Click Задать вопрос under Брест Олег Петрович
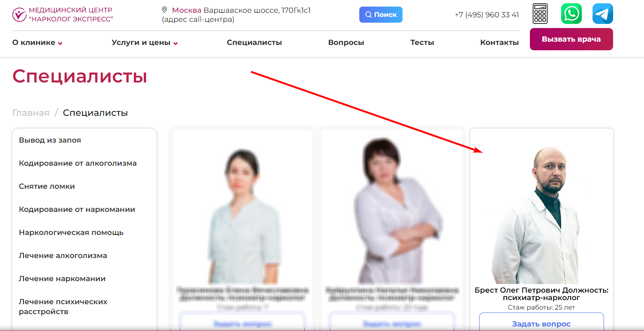644x331 pixels. (541, 324)
